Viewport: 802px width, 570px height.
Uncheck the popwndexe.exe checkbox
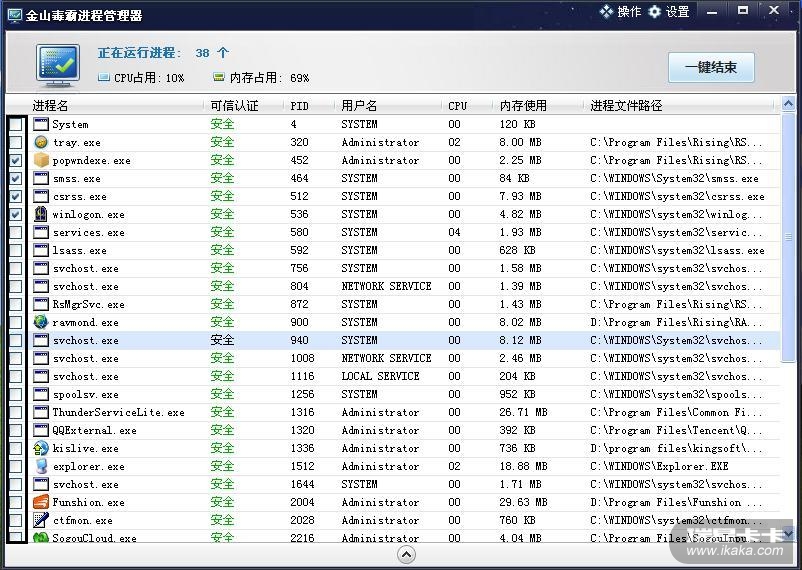click(16, 160)
